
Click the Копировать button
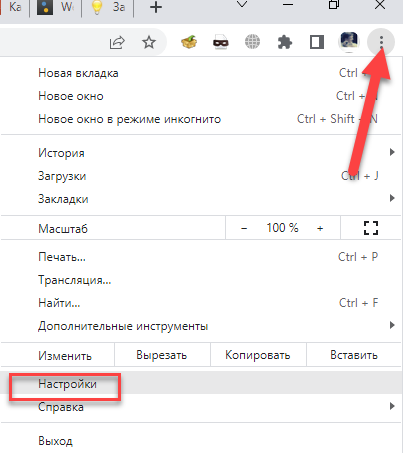pos(258,355)
